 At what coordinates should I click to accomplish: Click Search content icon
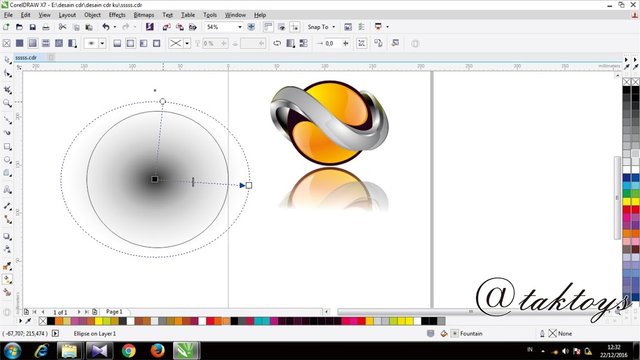pyautogui.click(x=150, y=27)
